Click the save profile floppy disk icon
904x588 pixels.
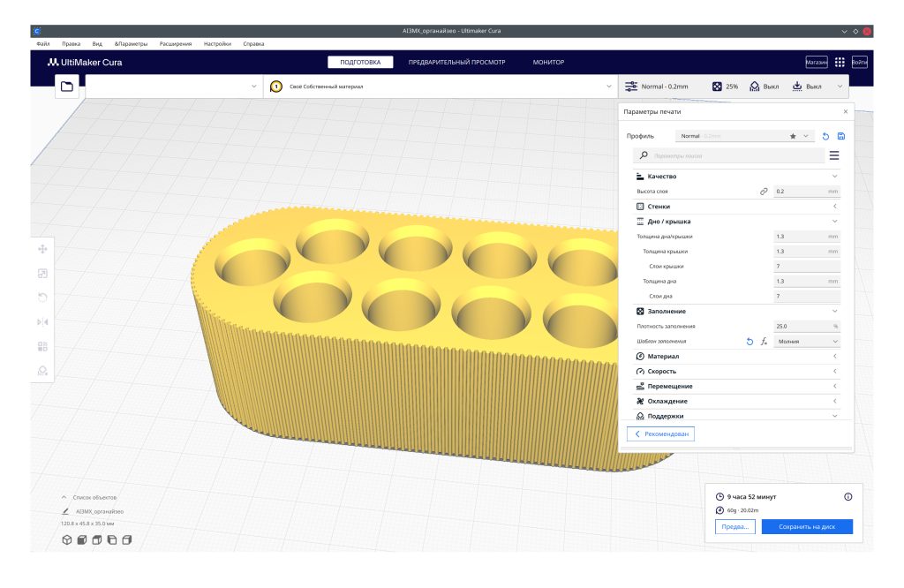point(841,136)
